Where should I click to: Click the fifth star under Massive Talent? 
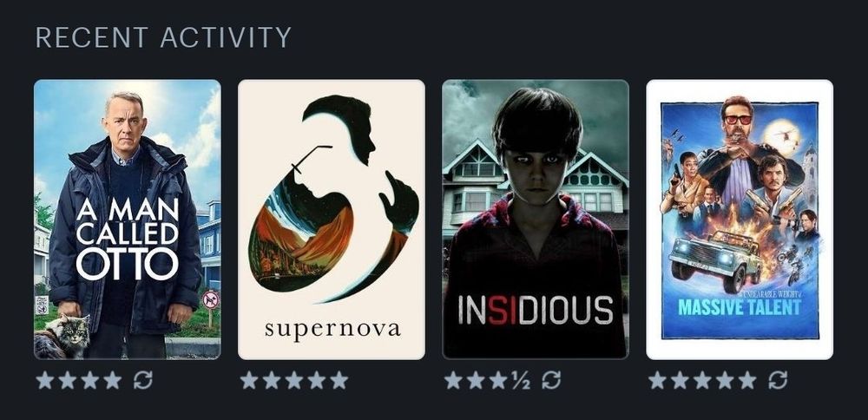point(747,380)
